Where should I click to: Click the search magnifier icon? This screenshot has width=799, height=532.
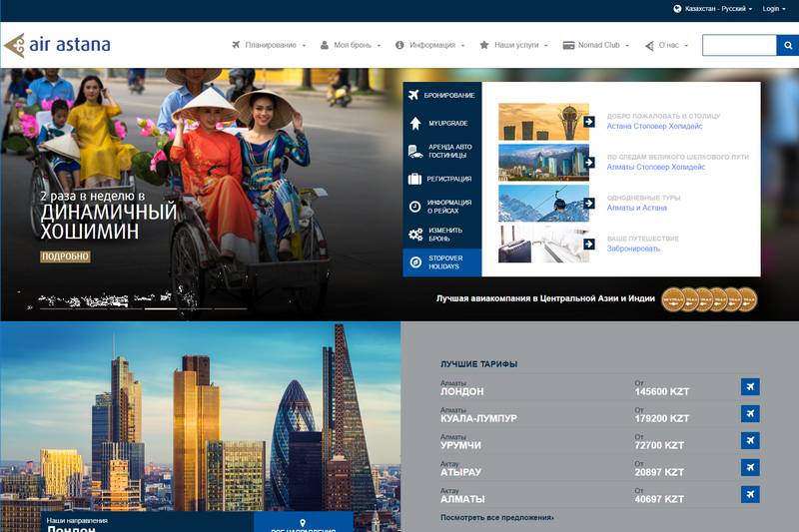[788, 45]
